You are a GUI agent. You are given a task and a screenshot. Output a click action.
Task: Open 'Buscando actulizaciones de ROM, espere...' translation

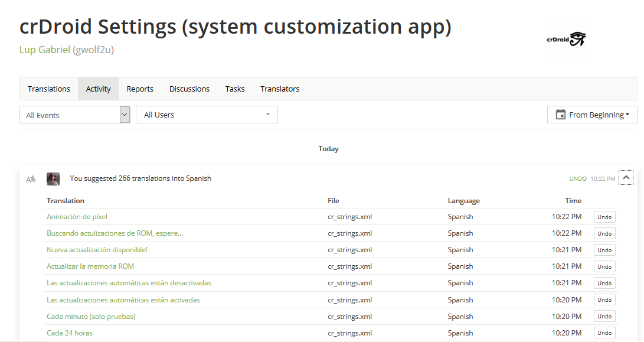point(115,233)
